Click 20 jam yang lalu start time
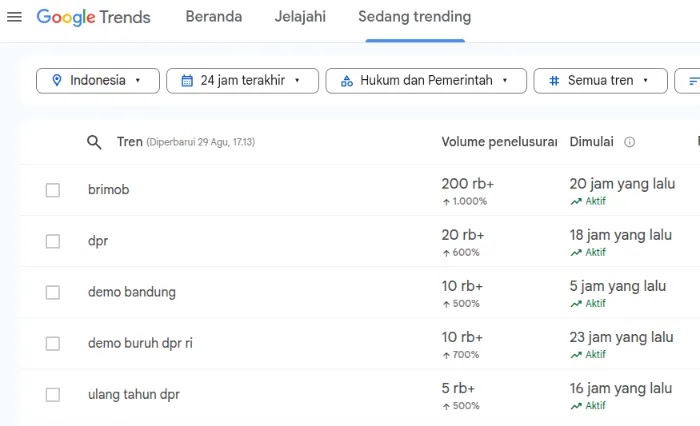700x426 pixels. click(x=622, y=184)
